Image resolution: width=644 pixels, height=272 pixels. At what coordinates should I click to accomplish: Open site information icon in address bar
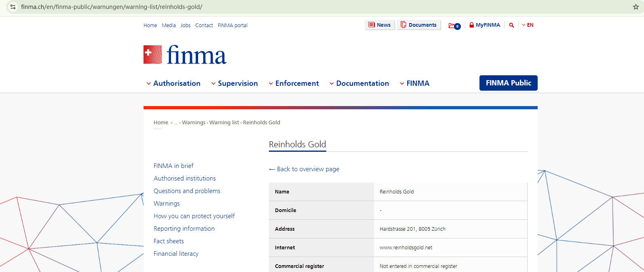[13, 7]
